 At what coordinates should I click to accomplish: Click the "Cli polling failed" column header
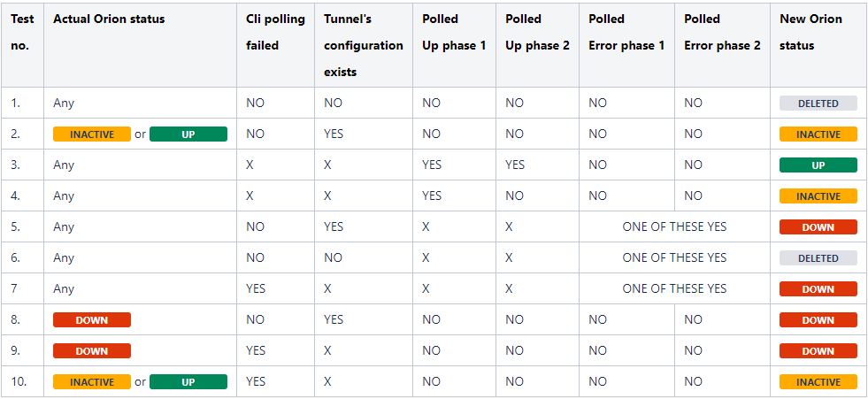point(275,32)
